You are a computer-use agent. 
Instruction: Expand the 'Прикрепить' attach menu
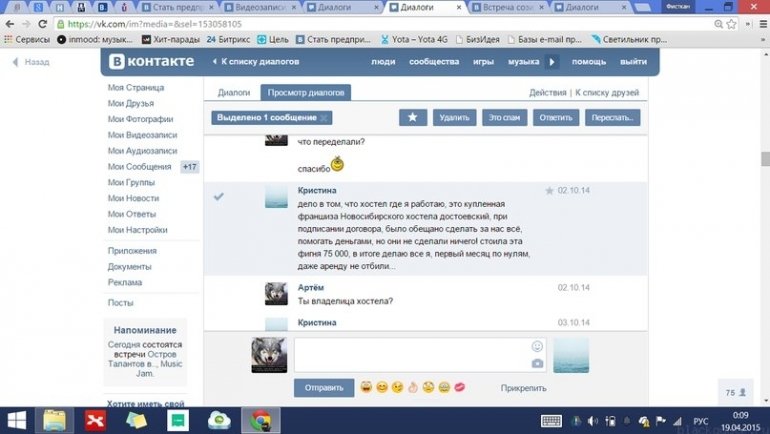tap(523, 388)
